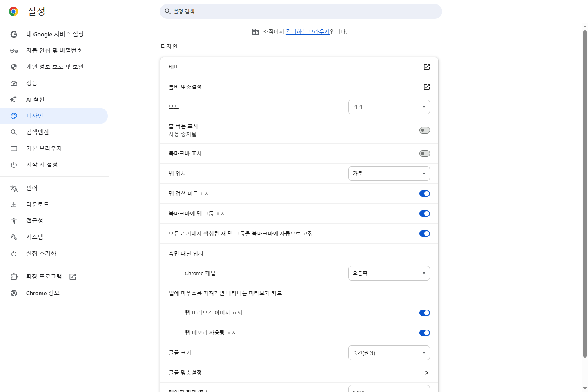Click the vertical page scrollbar thumb
Image resolution: width=588 pixels, height=392 pixels.
[x=585, y=194]
